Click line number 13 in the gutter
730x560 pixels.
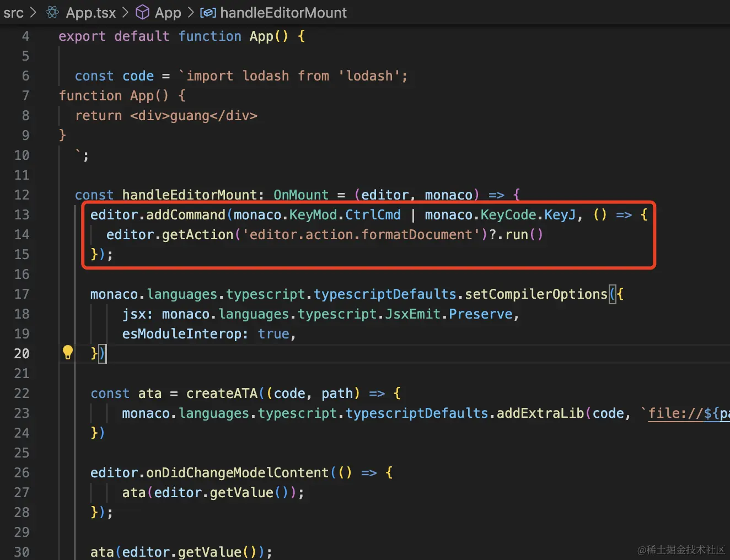22,215
